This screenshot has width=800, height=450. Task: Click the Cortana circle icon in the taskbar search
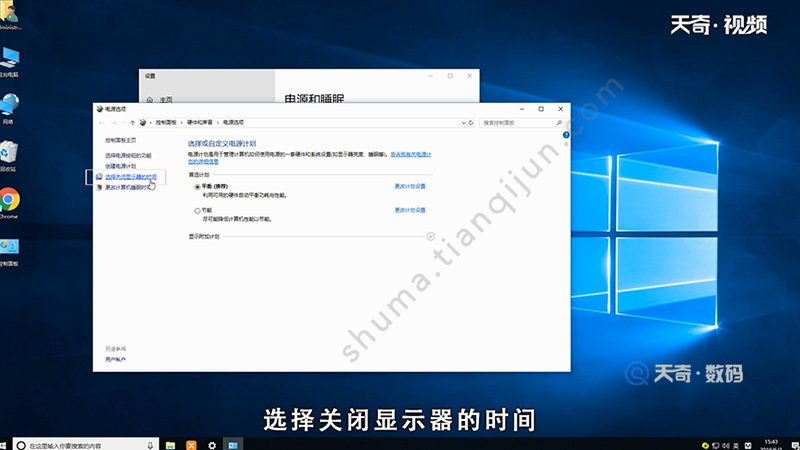pyautogui.click(x=21, y=445)
